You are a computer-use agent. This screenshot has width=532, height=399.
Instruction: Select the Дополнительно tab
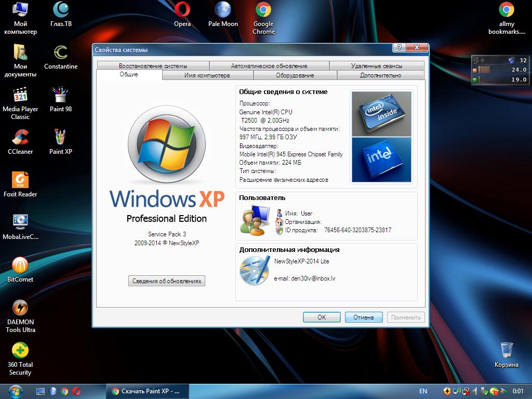(381, 75)
